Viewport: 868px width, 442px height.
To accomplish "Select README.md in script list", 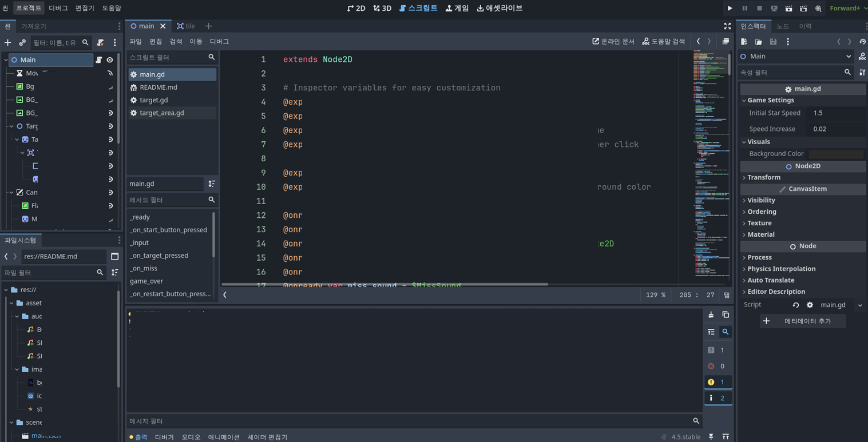I will tap(172, 87).
